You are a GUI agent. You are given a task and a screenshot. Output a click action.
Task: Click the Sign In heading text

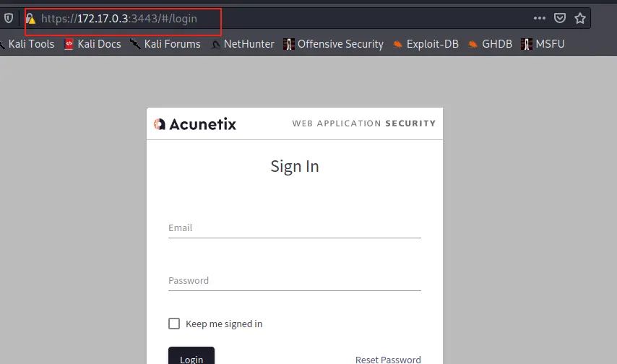pyautogui.click(x=295, y=166)
